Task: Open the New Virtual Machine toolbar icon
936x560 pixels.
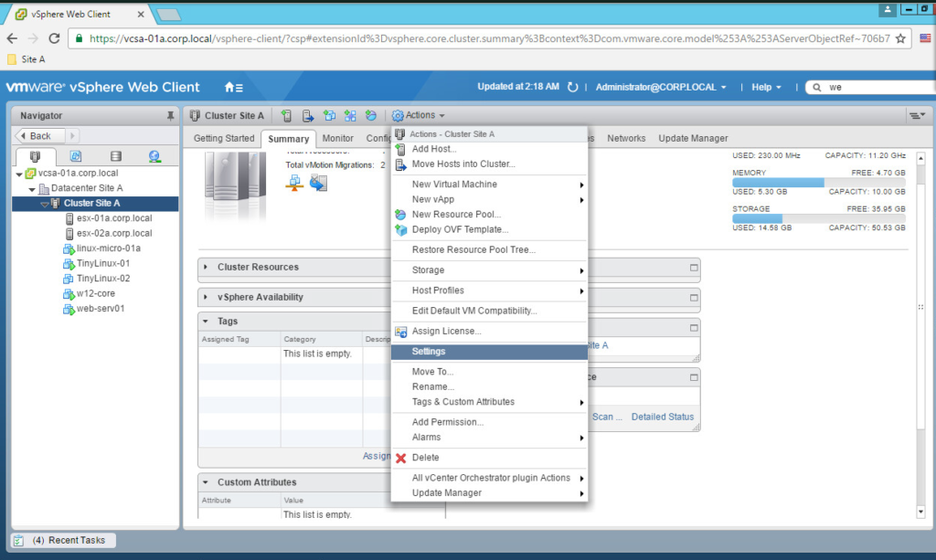Action: pos(329,116)
